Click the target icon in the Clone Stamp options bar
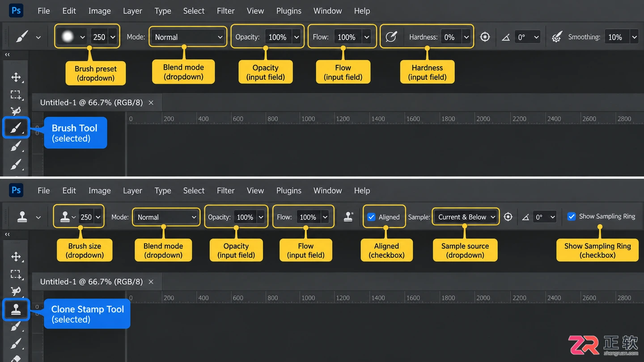644x362 pixels. click(508, 217)
